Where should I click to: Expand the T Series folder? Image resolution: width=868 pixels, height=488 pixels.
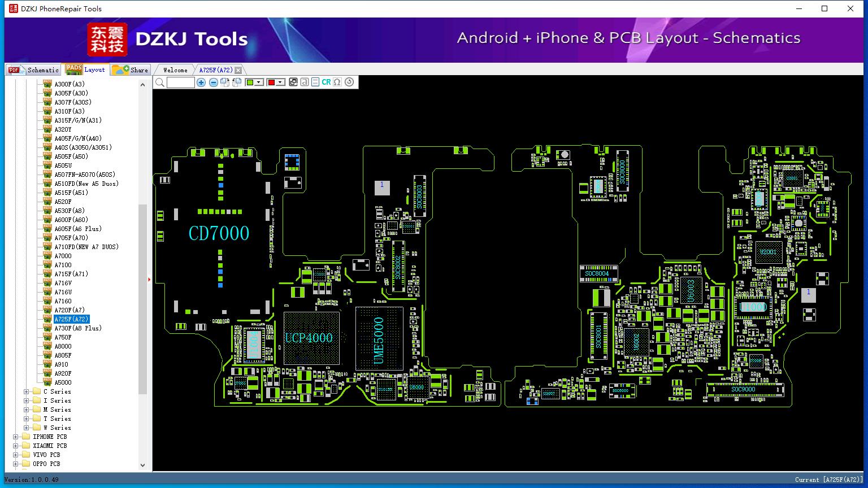coord(26,419)
